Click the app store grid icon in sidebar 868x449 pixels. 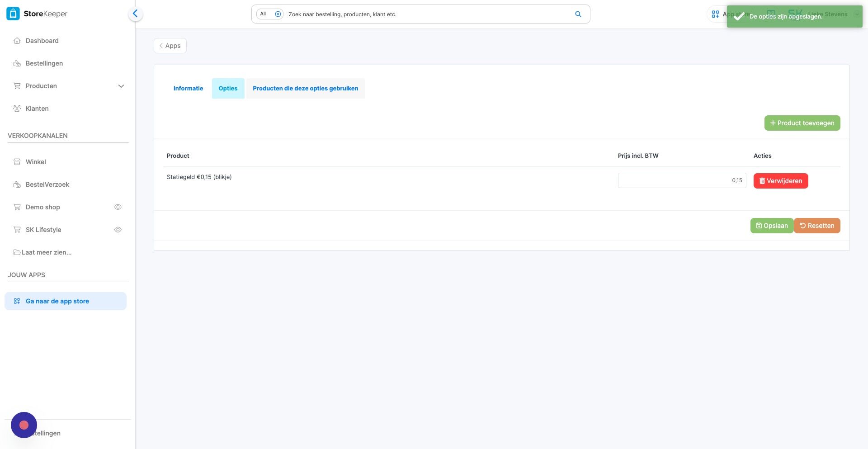coord(17,301)
